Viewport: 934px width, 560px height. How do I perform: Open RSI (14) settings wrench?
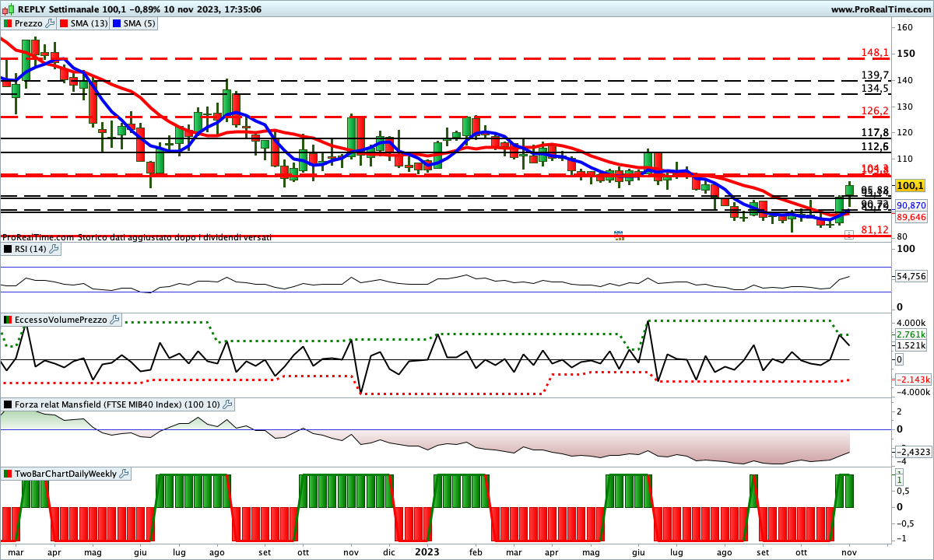pos(55,249)
